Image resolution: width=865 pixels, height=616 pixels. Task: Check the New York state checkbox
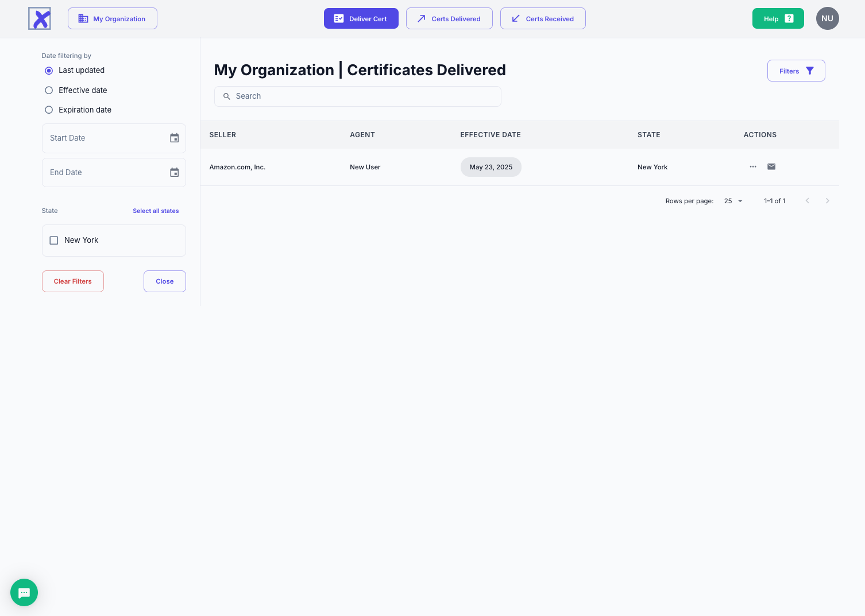[54, 241]
